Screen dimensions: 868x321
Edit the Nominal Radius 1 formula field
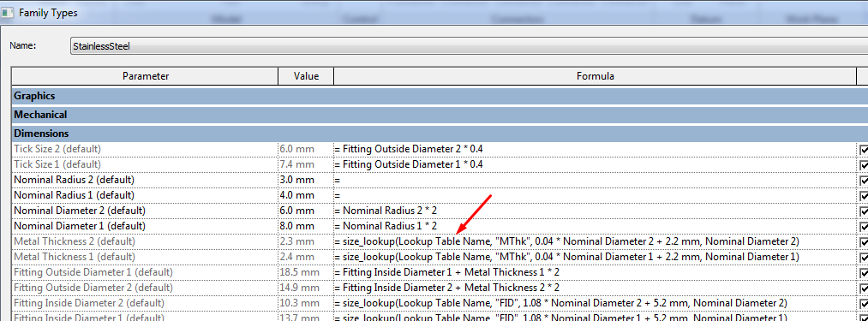[595, 195]
